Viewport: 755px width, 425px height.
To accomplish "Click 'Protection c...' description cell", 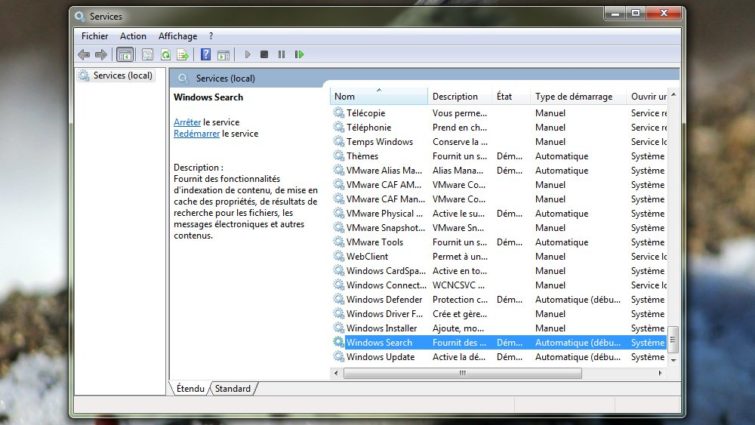I will click(460, 299).
